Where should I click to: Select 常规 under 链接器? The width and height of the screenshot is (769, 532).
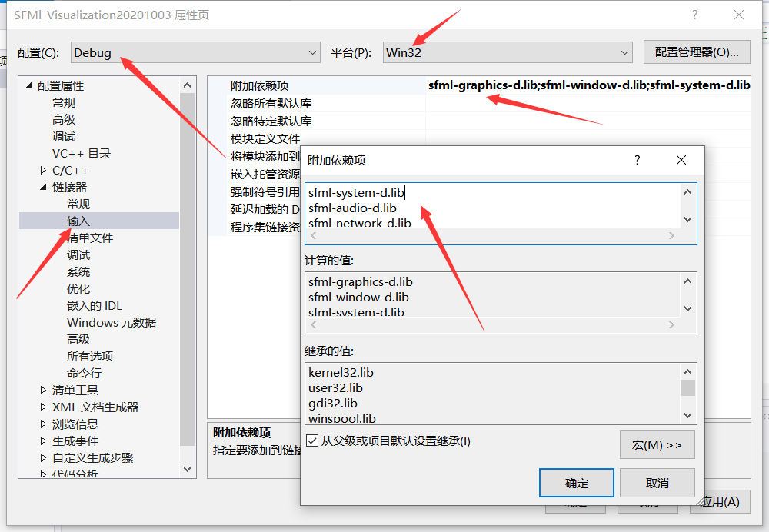click(78, 204)
